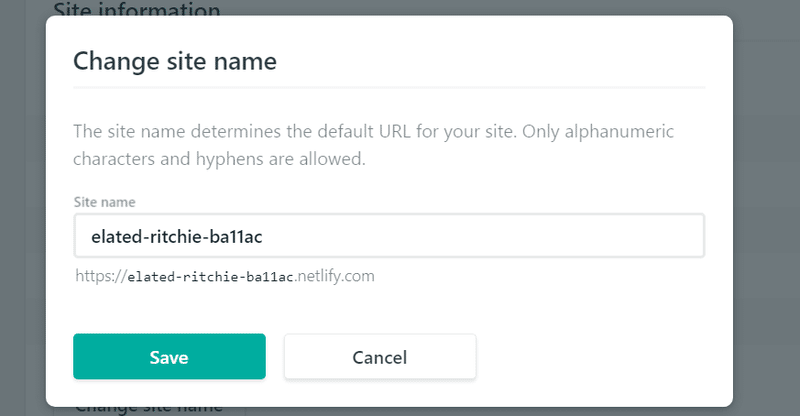Viewport: 800px width, 416px height.
Task: Click the '.netlify.com' domain suffix
Action: click(x=335, y=276)
